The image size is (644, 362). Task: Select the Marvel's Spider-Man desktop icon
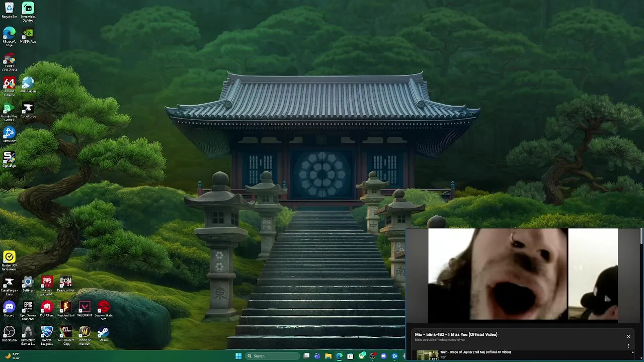(x=47, y=286)
